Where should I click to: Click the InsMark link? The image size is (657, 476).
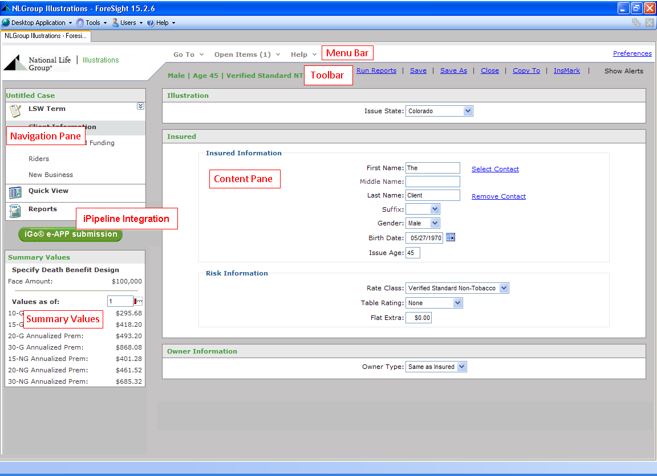click(x=566, y=70)
